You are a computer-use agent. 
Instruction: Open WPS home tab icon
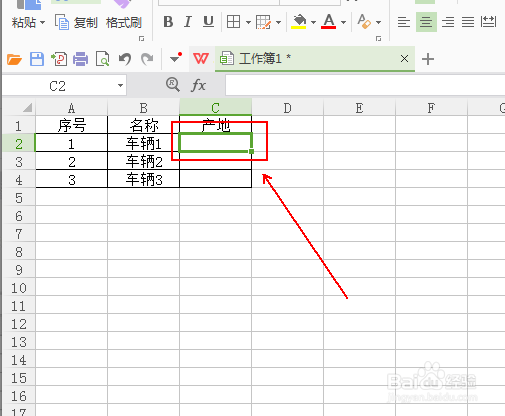tap(201, 59)
